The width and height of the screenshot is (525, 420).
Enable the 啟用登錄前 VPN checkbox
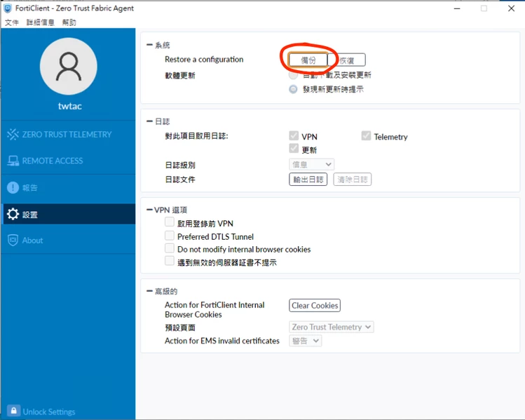170,222
